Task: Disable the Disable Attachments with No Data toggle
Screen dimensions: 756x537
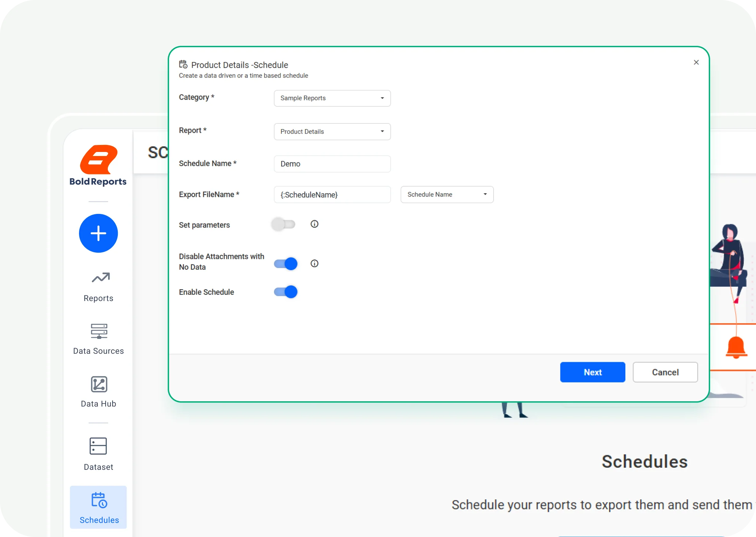Action: pyautogui.click(x=285, y=263)
